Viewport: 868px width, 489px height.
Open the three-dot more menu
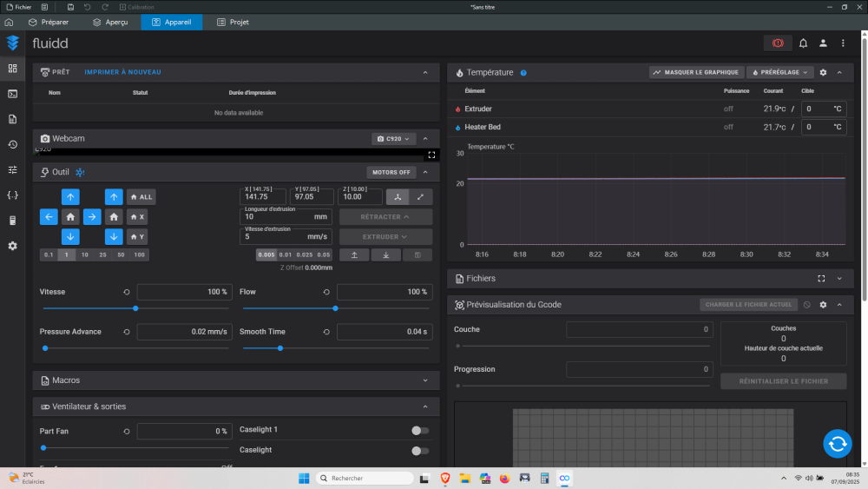843,43
